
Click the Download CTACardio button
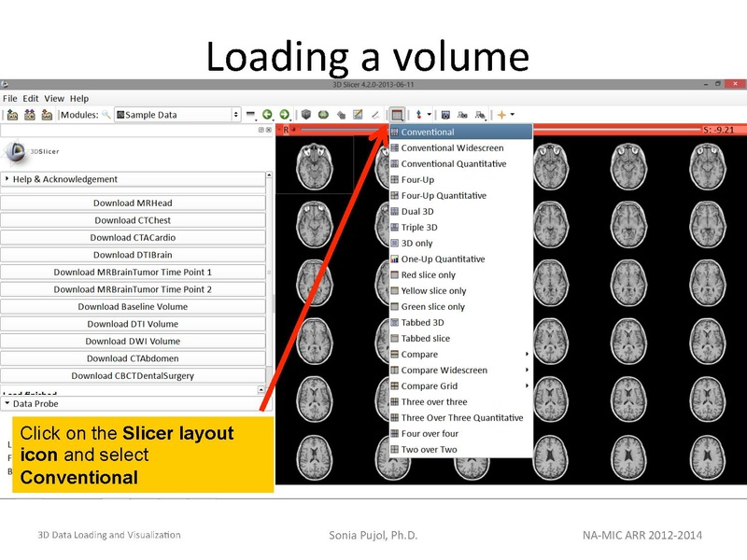(x=133, y=237)
